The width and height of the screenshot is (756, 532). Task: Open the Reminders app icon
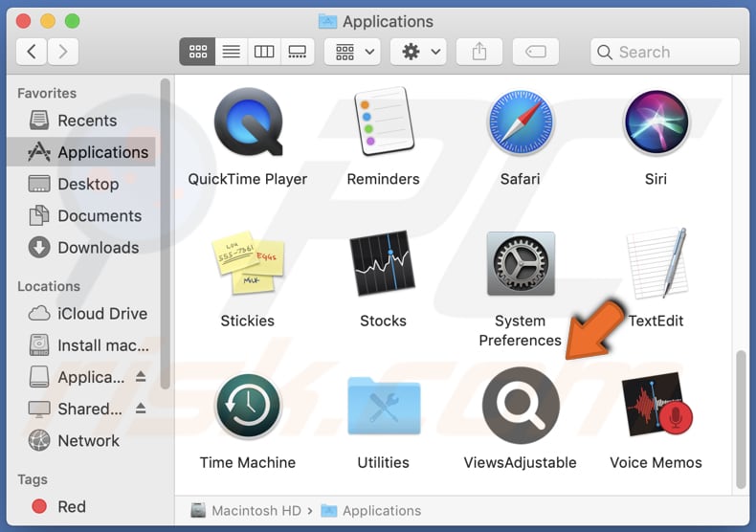tap(384, 122)
